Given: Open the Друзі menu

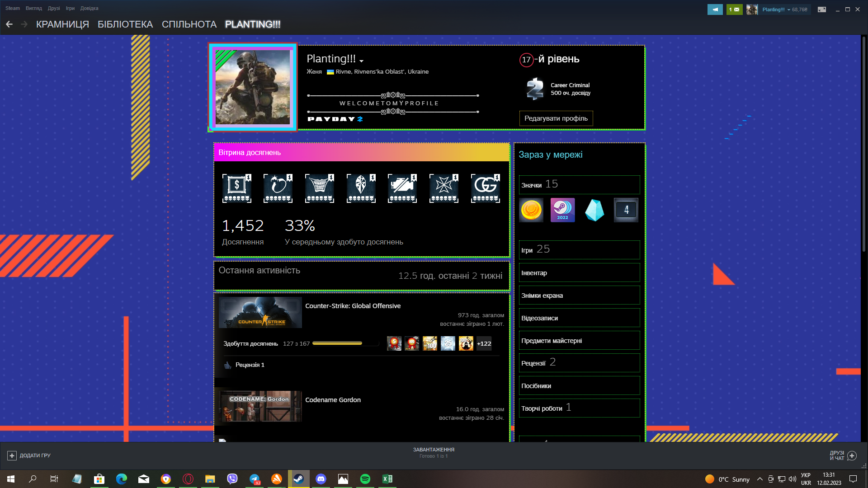Looking at the screenshot, I should tap(54, 8).
